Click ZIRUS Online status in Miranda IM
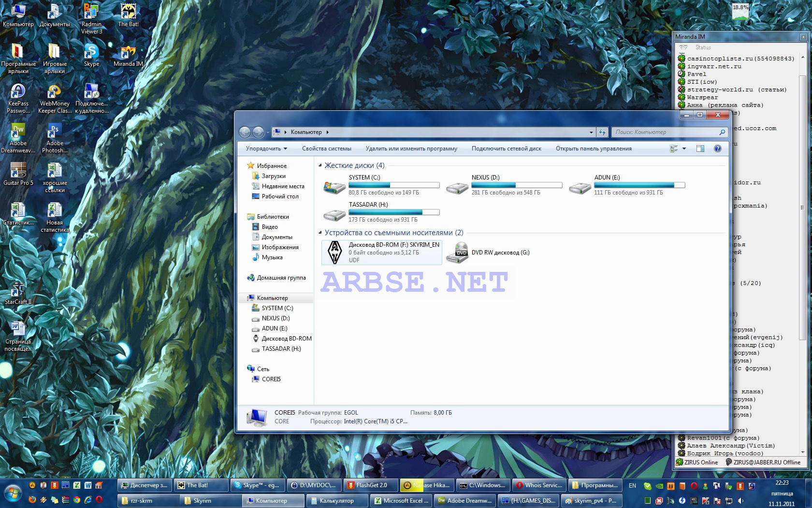This screenshot has width=812, height=508. click(x=697, y=463)
